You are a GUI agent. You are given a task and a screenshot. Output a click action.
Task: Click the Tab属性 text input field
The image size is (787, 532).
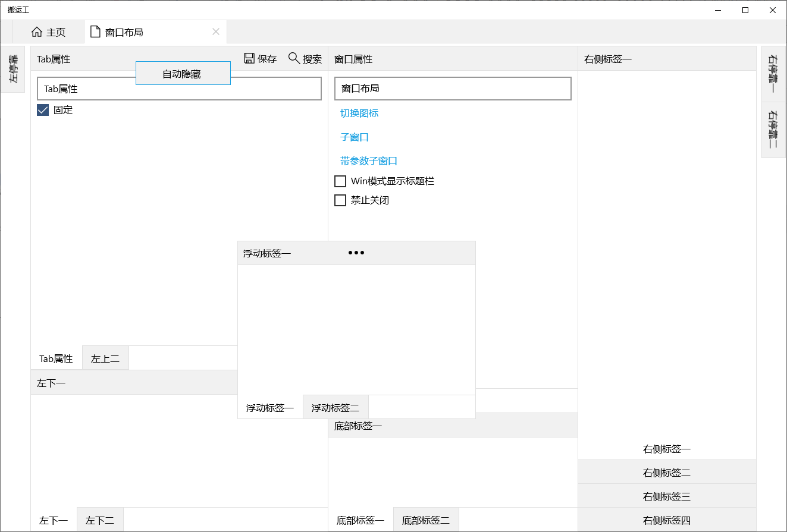tap(179, 89)
